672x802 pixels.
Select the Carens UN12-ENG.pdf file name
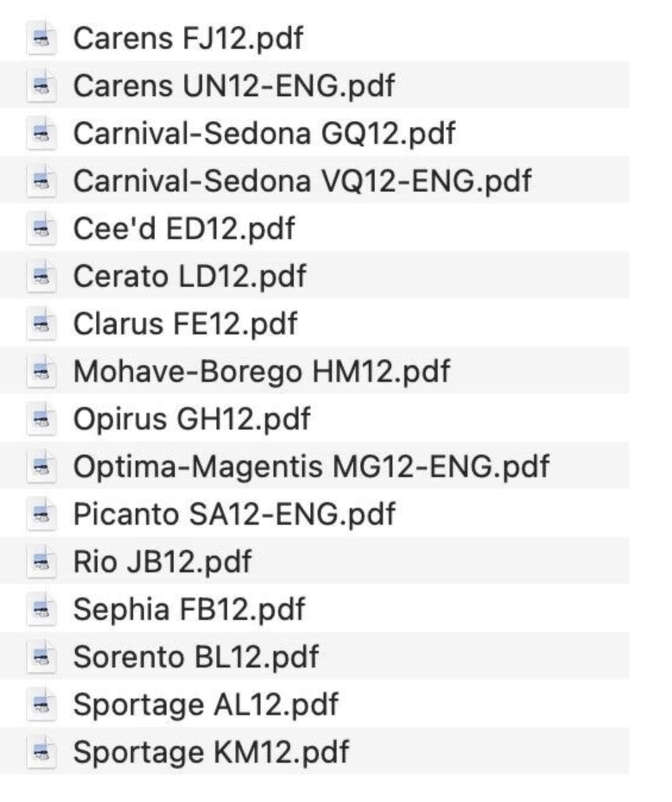coord(234,86)
